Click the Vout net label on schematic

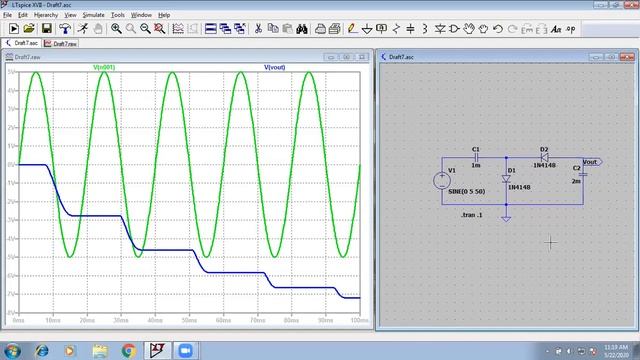592,162
